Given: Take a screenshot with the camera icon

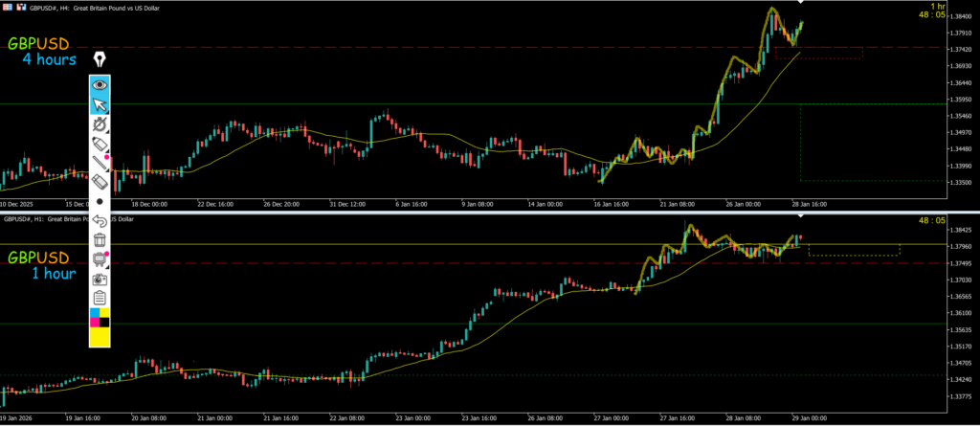Looking at the screenshot, I should [x=100, y=279].
